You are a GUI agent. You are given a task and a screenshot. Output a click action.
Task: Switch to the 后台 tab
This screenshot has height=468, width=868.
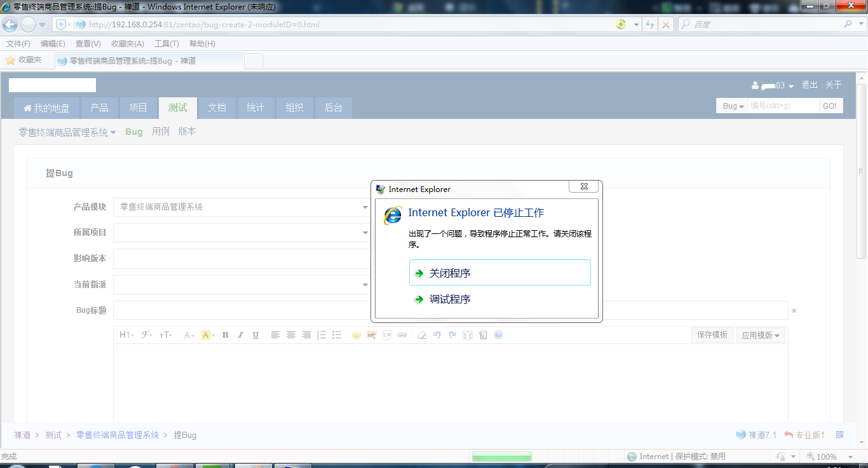(x=333, y=108)
